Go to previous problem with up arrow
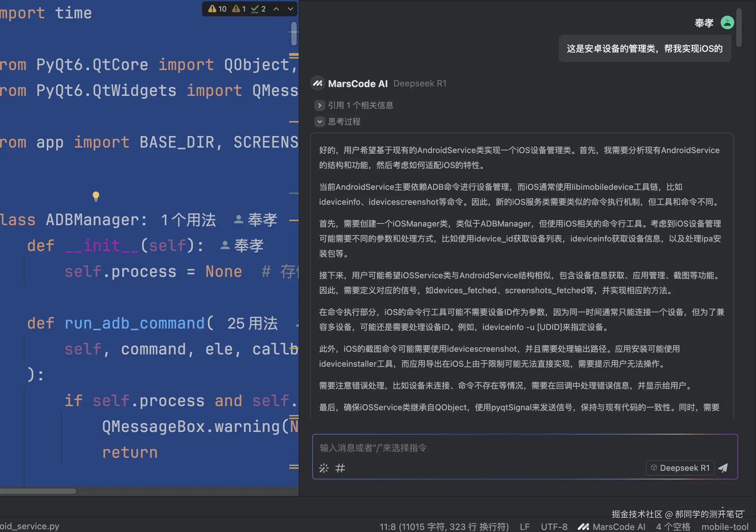756x532 pixels. point(276,9)
